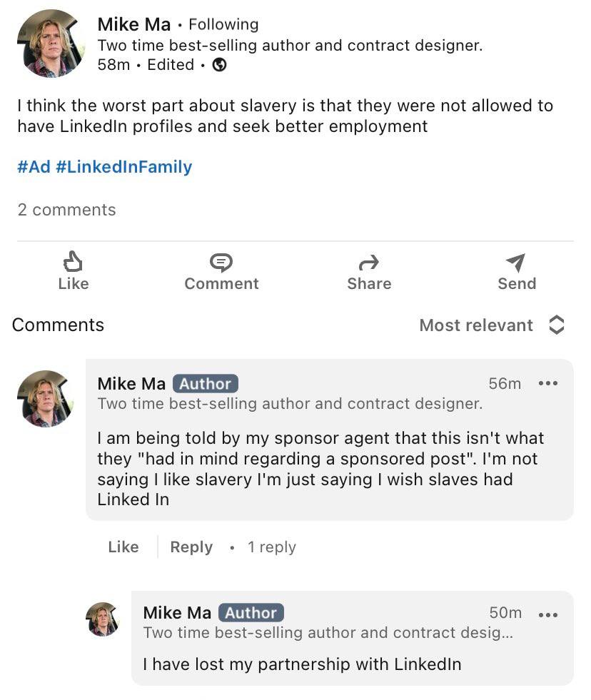The height and width of the screenshot is (700, 591).
Task: Click Mike Ma name on lost partnership reply
Action: (177, 613)
